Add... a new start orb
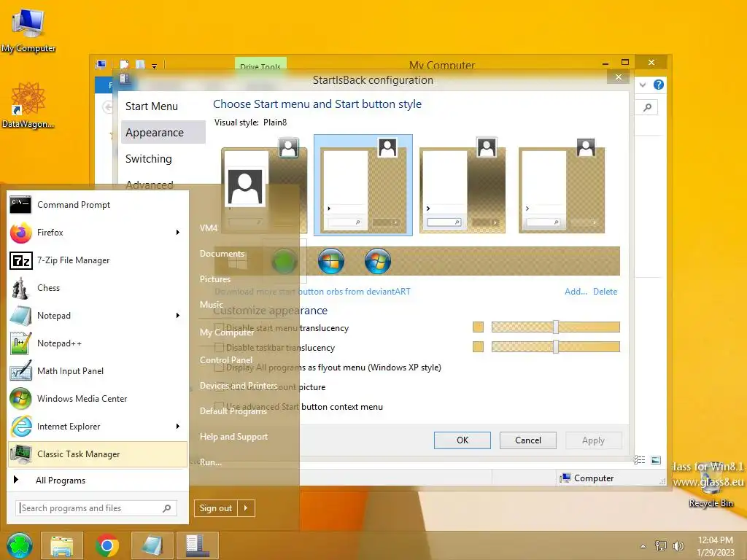Screen dimensions: 747x560 coord(576,292)
